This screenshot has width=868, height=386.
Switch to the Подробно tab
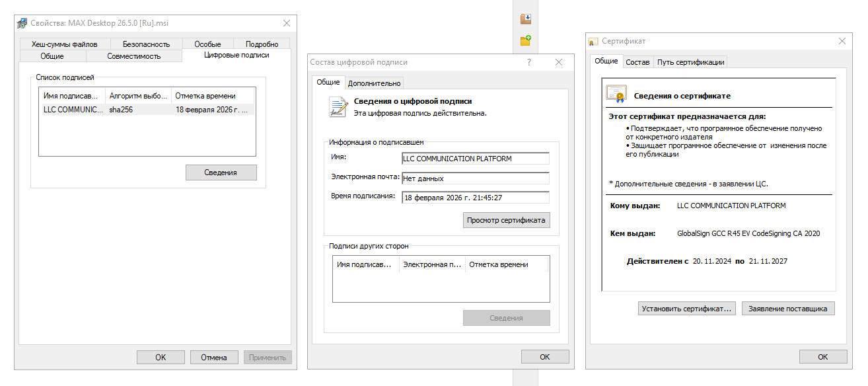pos(262,44)
